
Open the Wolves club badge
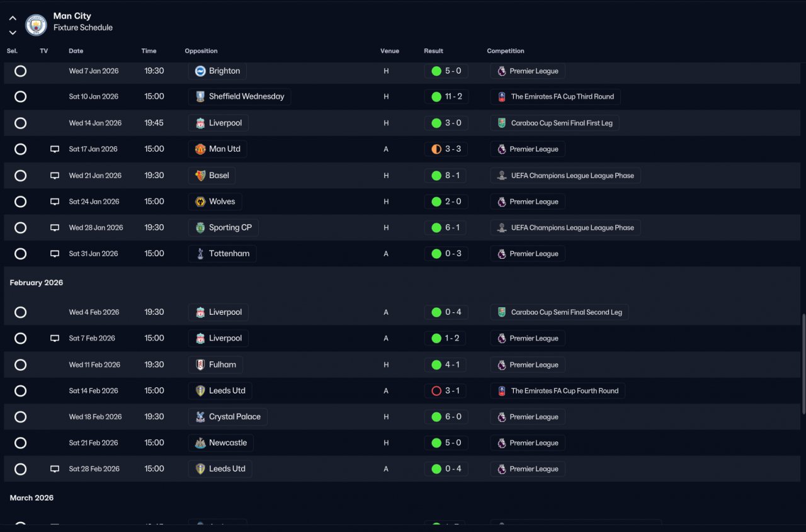[x=200, y=201]
